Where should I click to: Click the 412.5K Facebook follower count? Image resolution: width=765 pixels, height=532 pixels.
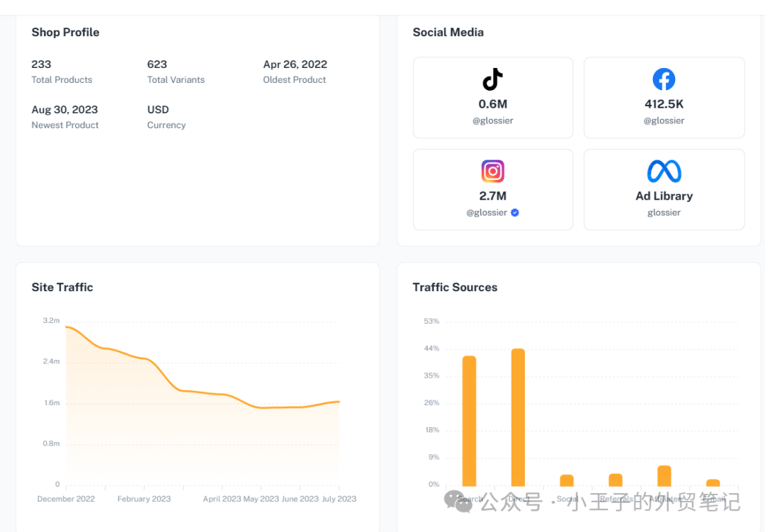[x=664, y=104]
